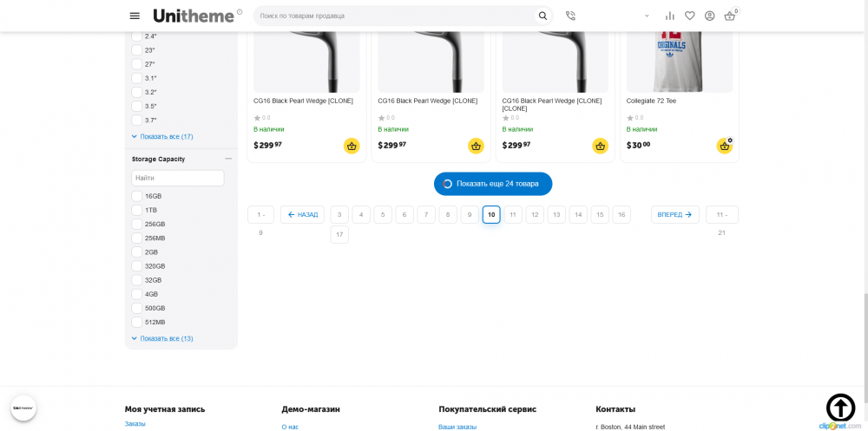Click the phone call icon in header

[x=570, y=16]
